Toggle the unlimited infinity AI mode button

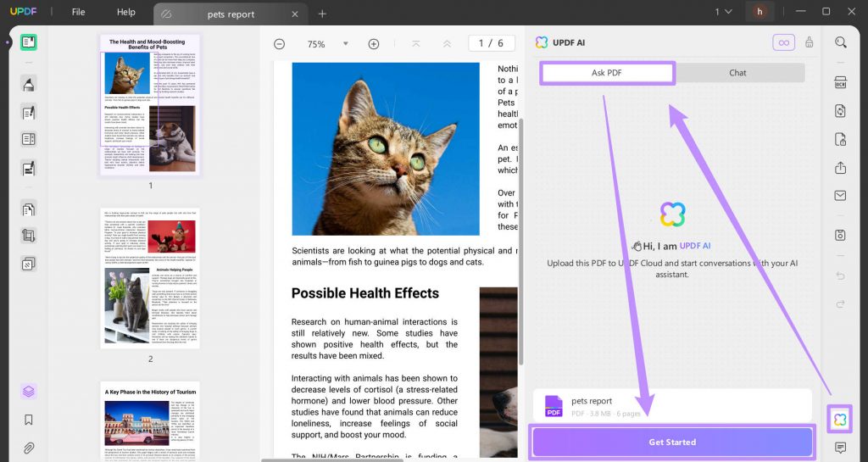[783, 42]
